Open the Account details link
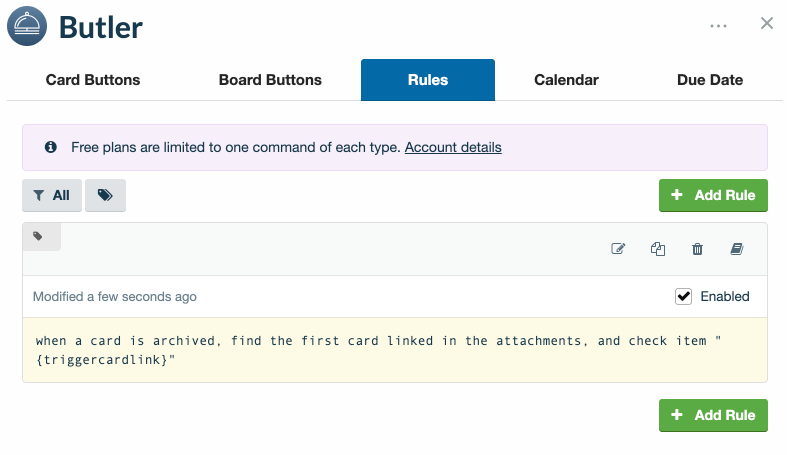The width and height of the screenshot is (787, 455). pos(453,147)
